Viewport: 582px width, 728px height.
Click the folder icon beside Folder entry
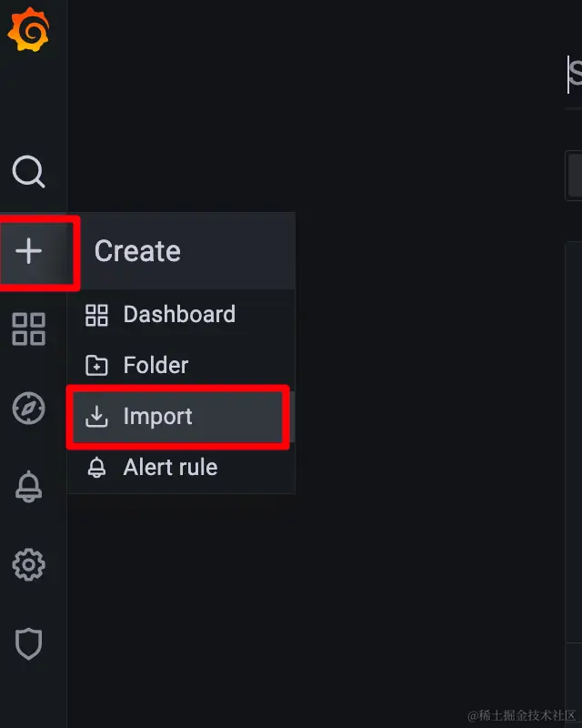pyautogui.click(x=97, y=365)
